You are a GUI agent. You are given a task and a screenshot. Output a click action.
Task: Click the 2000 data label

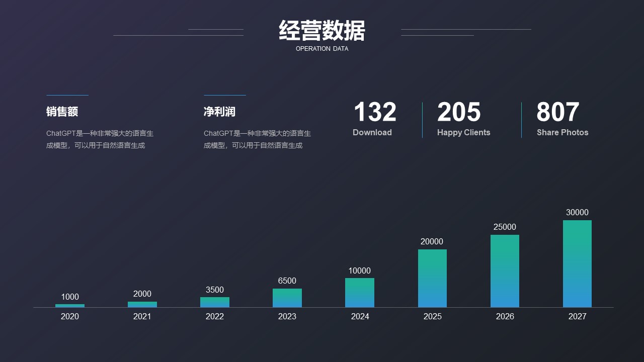pyautogui.click(x=142, y=294)
